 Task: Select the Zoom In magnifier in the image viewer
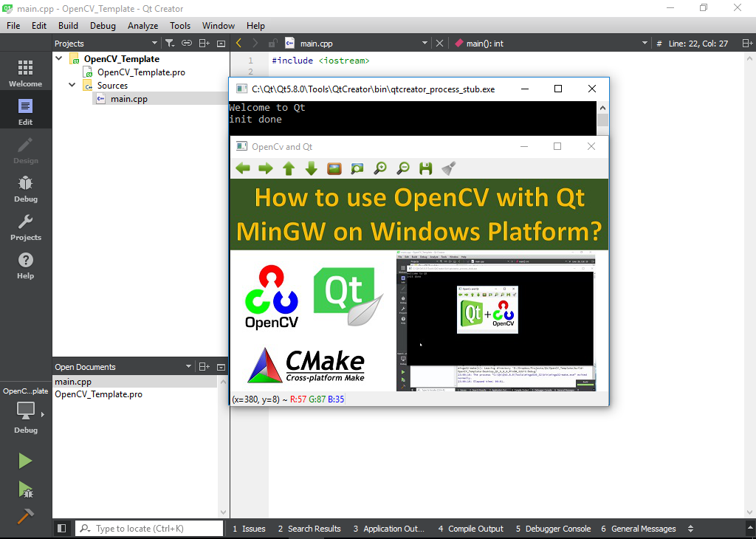tap(379, 168)
